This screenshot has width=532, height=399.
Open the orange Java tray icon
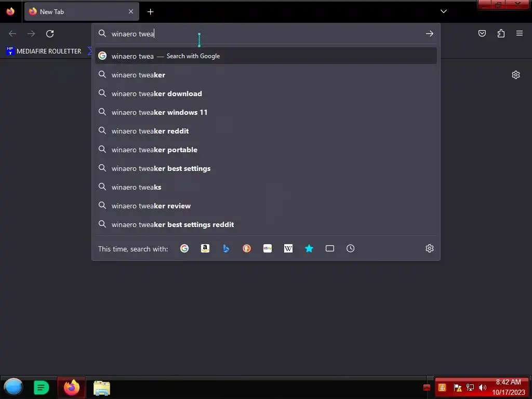point(442,388)
